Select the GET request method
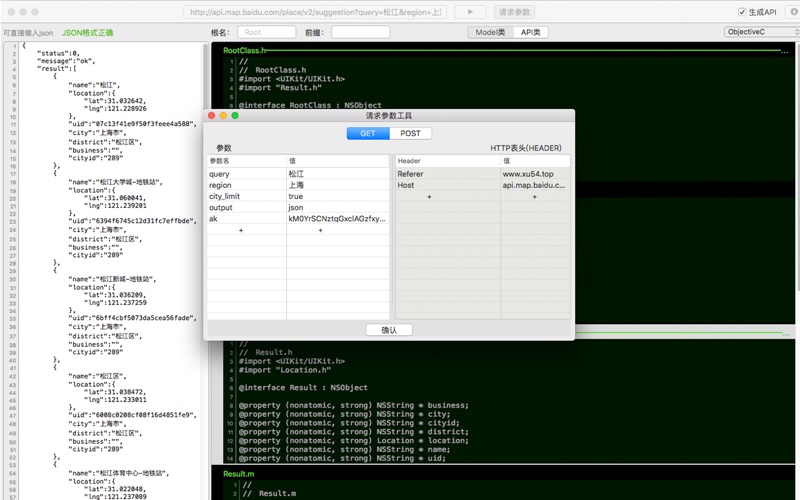 [368, 133]
